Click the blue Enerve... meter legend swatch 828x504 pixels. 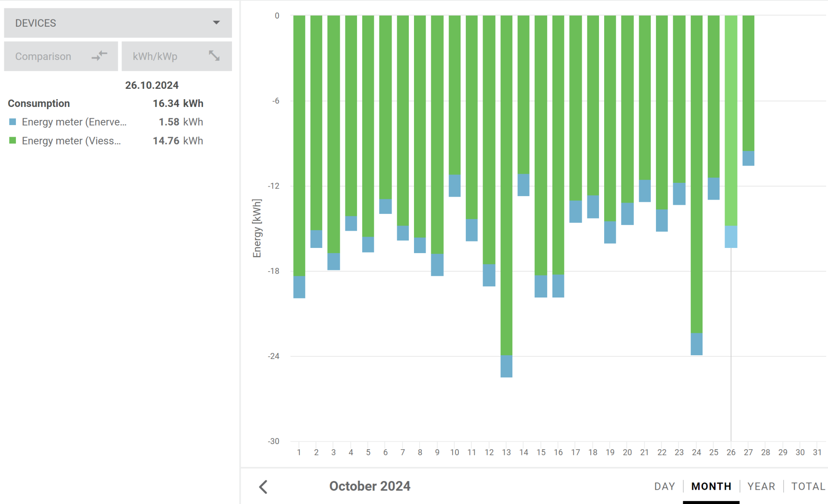pos(13,122)
